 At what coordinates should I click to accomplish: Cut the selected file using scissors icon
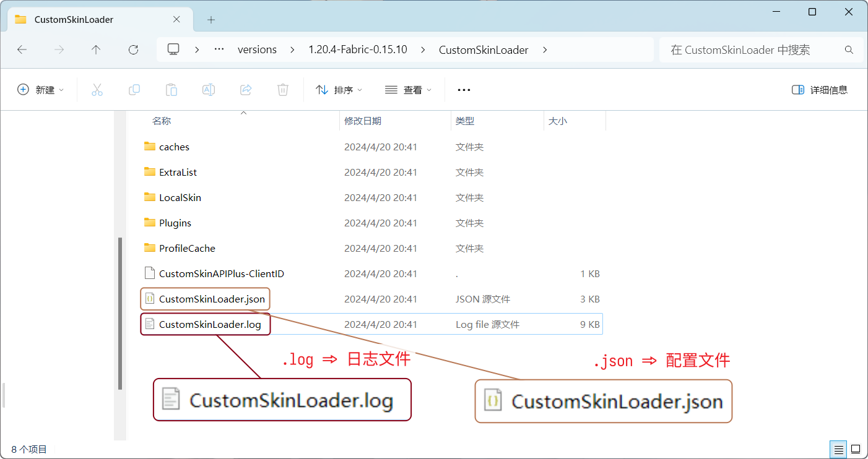(97, 89)
